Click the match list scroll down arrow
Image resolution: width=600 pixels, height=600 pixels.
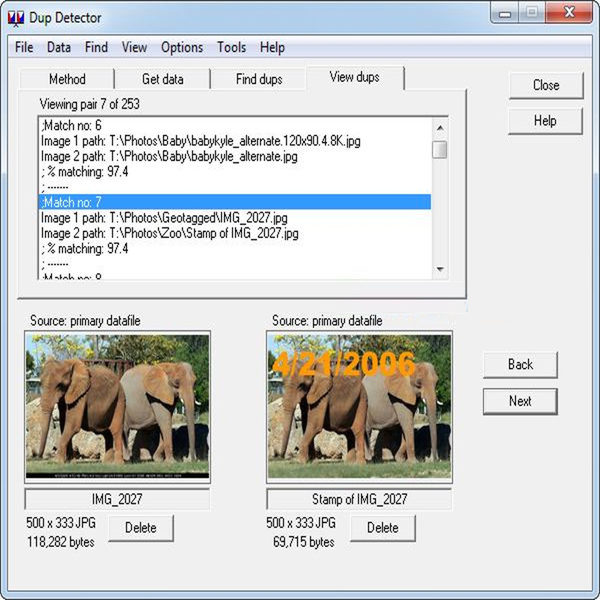pos(440,269)
